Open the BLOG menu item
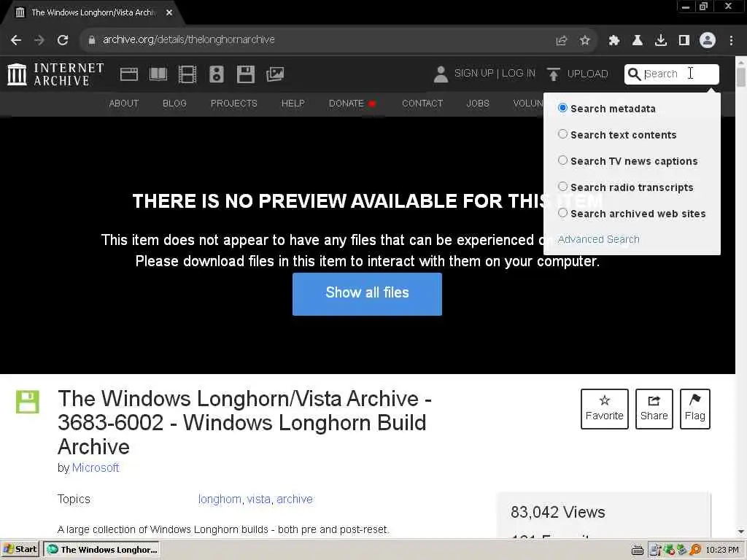The width and height of the screenshot is (747, 560). coord(174,104)
